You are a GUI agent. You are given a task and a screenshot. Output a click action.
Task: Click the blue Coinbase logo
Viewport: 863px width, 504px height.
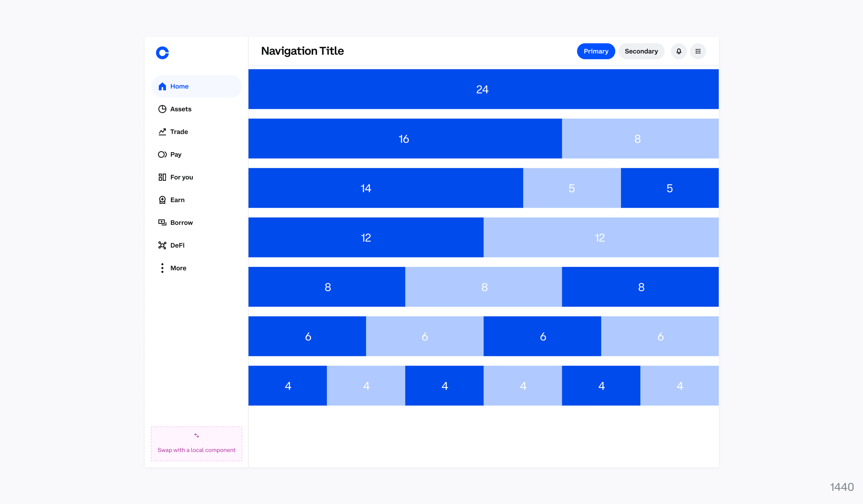pos(162,53)
